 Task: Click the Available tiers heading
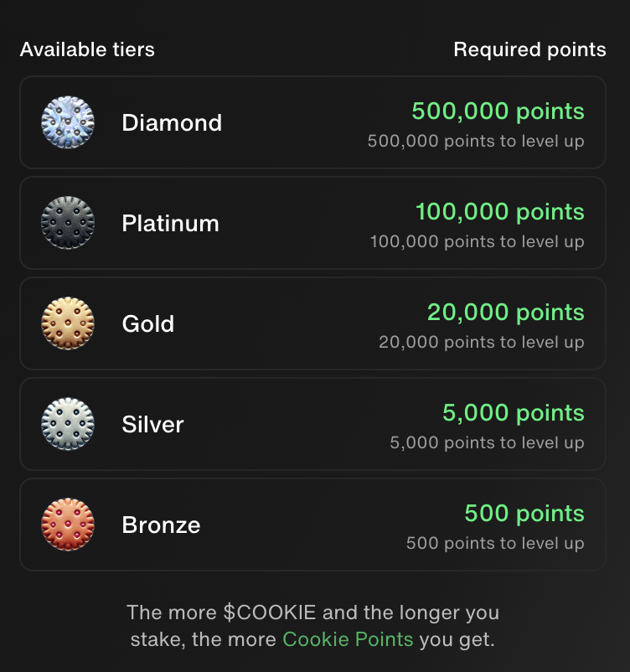pyautogui.click(x=87, y=49)
